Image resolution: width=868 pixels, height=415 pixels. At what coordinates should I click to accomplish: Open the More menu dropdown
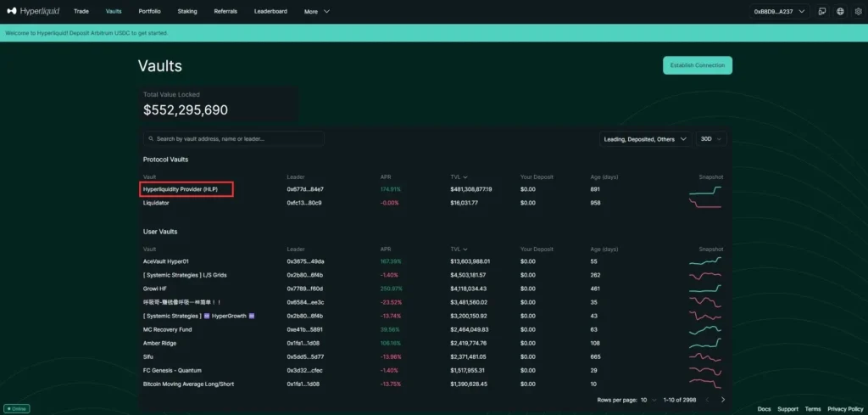pyautogui.click(x=317, y=12)
